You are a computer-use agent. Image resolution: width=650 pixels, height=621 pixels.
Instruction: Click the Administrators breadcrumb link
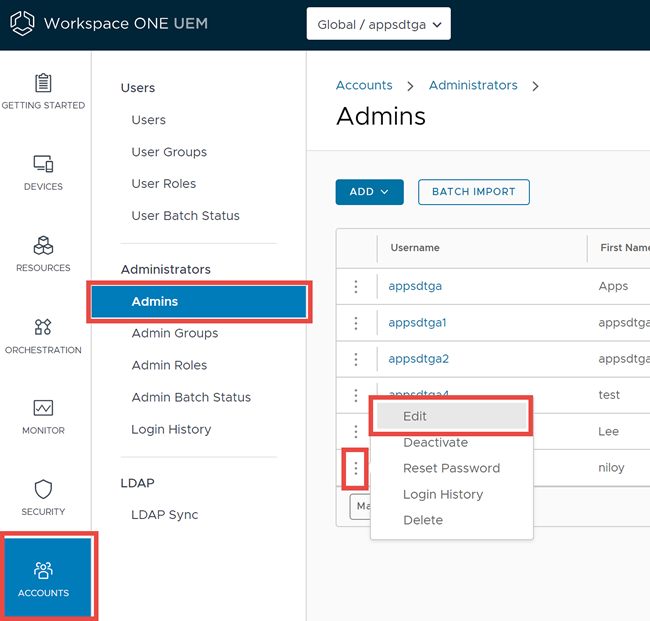(473, 85)
